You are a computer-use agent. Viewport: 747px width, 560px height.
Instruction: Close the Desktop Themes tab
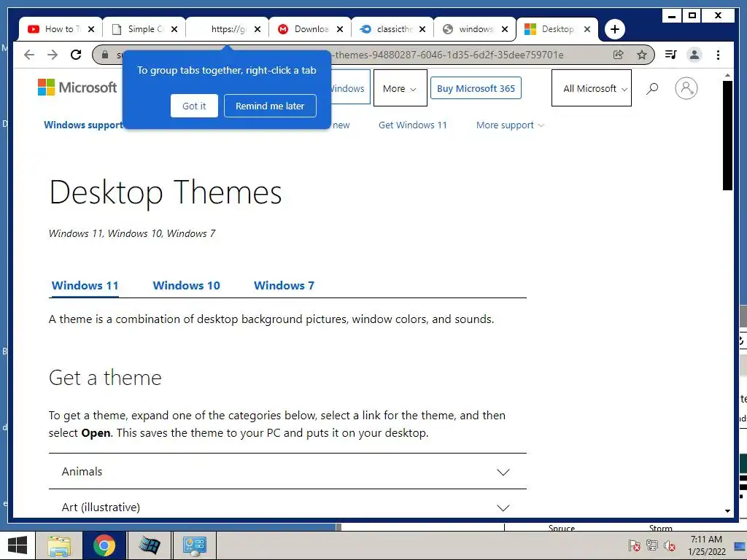[587, 29]
